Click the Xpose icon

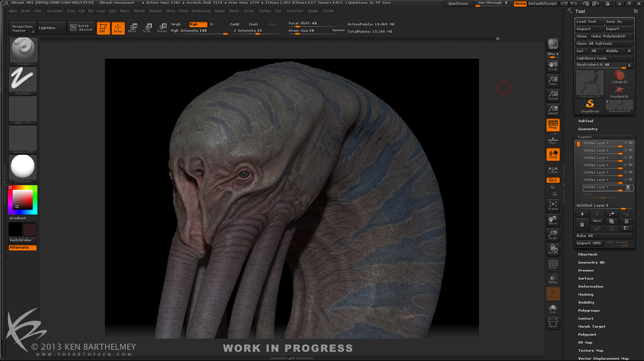click(553, 323)
